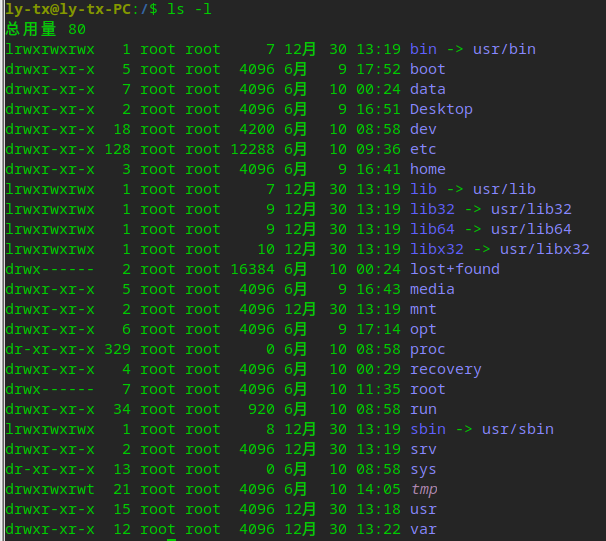606x541 pixels.
Task: Click the 'usr/sbin' link target
Action: tap(518, 429)
